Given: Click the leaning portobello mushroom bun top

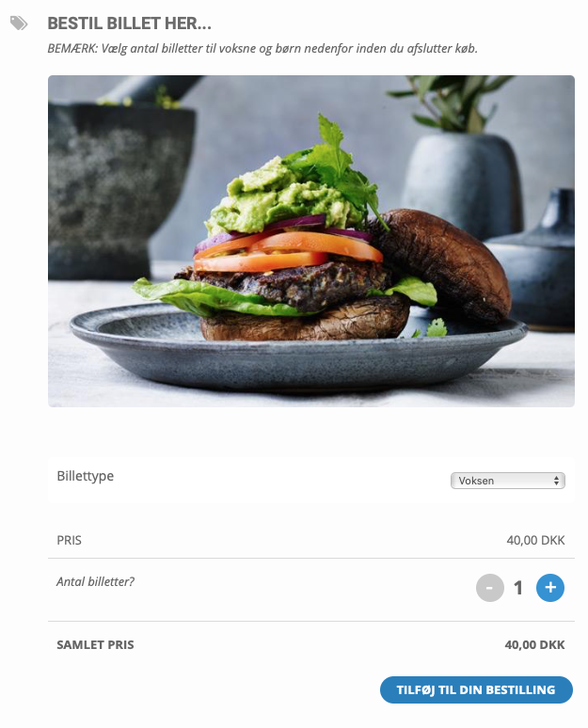Looking at the screenshot, I should point(443,262).
